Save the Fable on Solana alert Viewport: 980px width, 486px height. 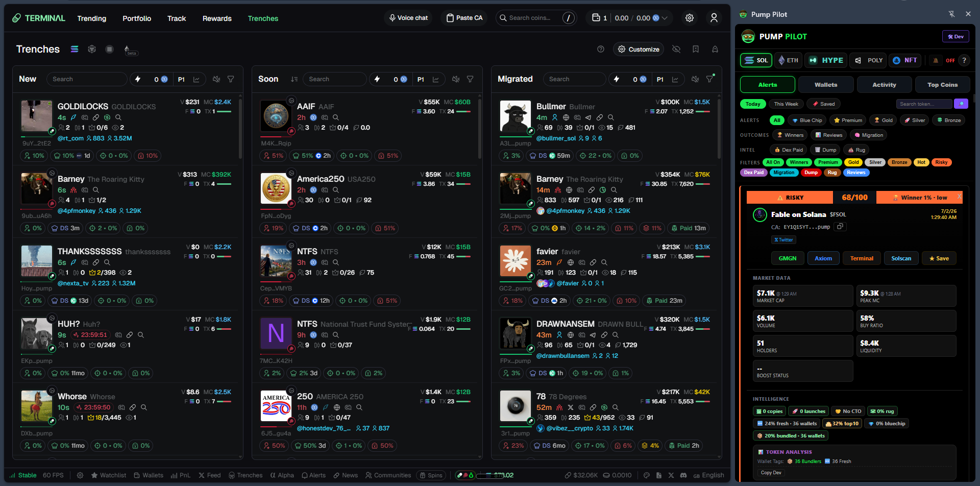coord(939,258)
